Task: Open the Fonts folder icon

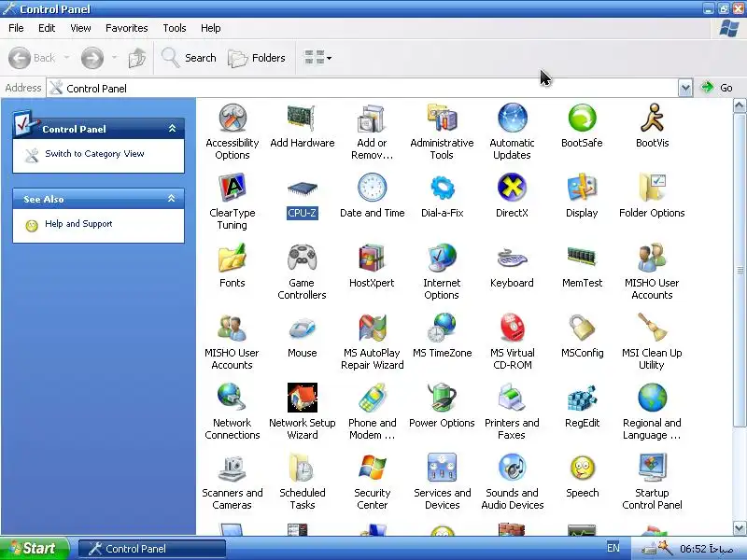Action: coord(232,258)
